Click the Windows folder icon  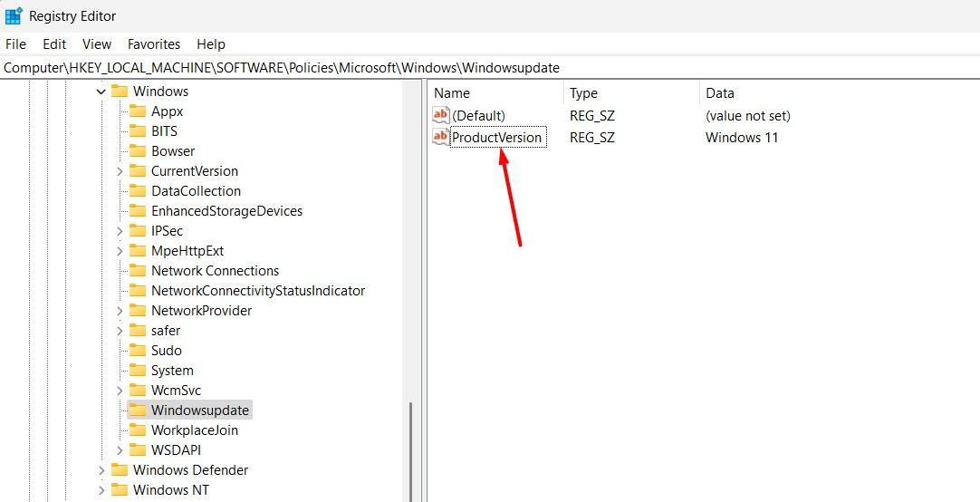[x=120, y=92]
